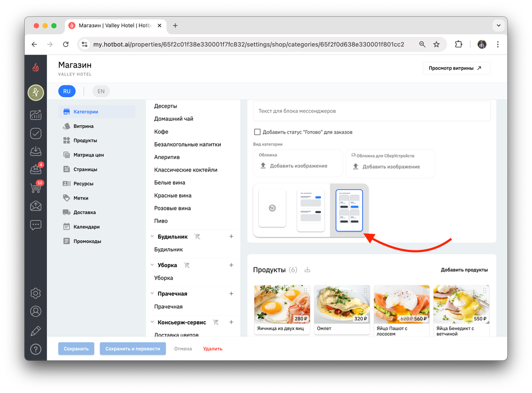Viewport: 532px width, 393px height.
Task: Open the browser extensions puzzle icon
Action: pos(458,44)
